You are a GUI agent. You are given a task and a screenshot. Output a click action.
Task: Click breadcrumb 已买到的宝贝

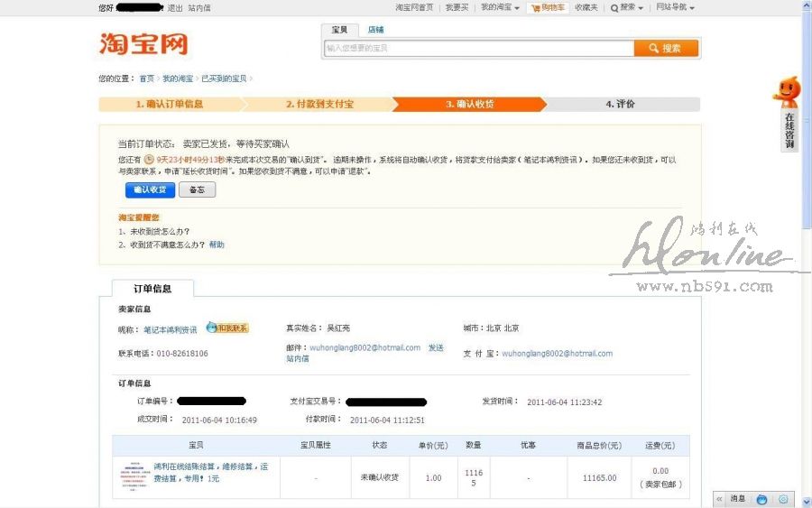coord(224,79)
